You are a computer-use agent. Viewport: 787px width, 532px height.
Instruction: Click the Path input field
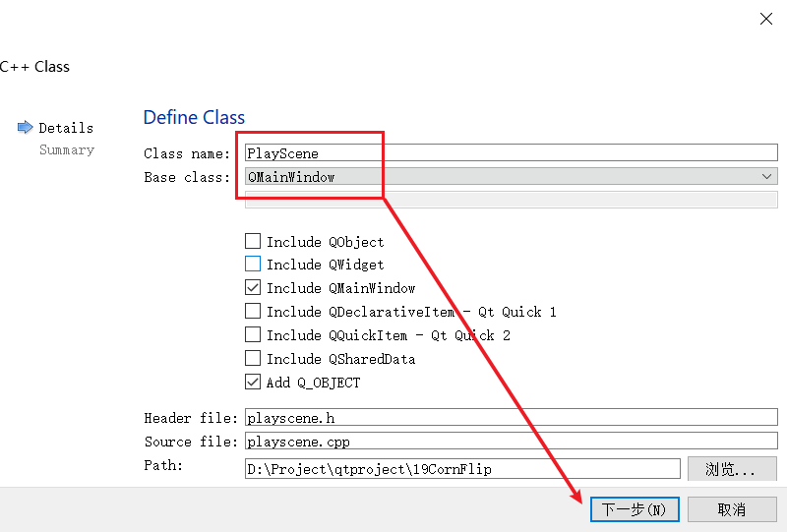462,469
